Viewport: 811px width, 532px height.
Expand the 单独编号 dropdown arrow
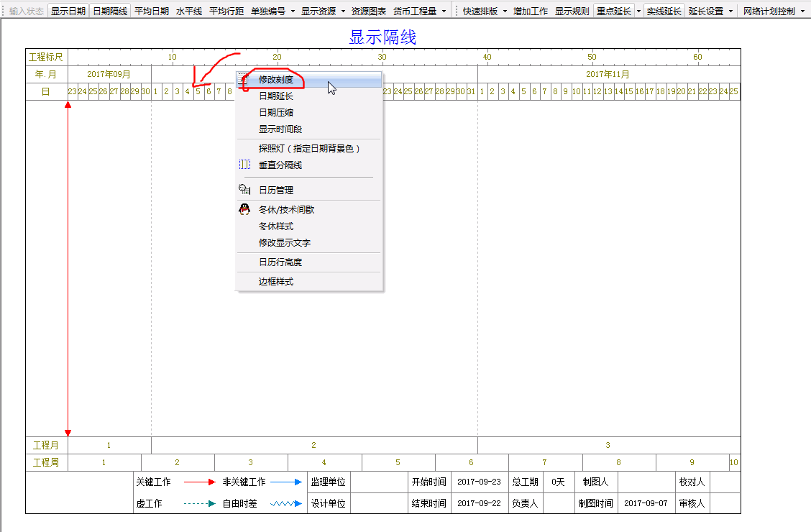(293, 12)
